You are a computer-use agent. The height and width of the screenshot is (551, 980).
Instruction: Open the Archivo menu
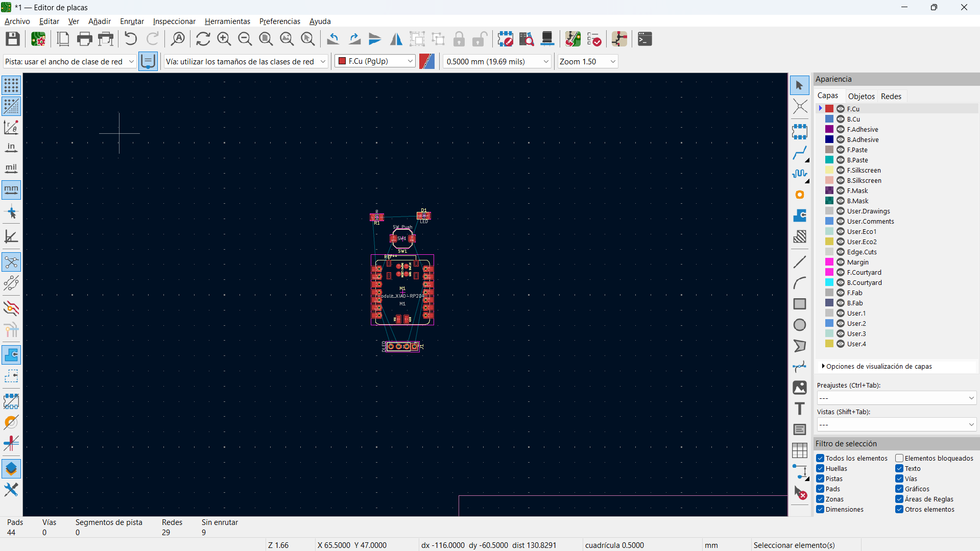click(17, 21)
